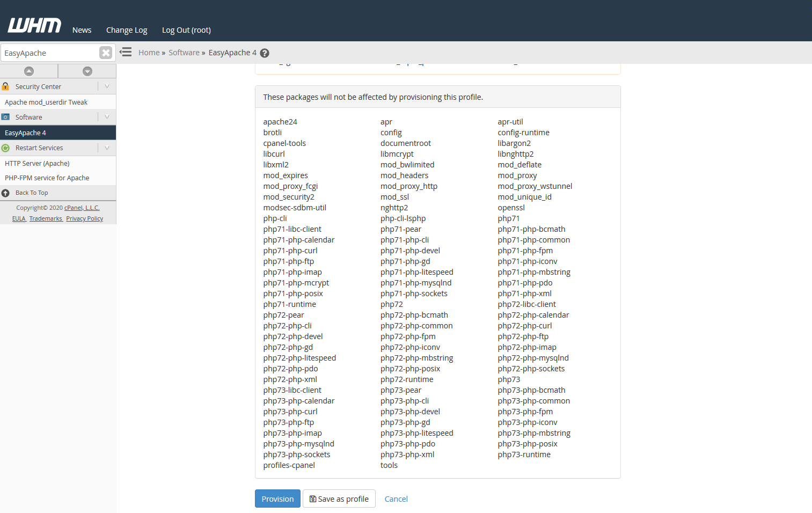This screenshot has height=513, width=812.
Task: Collapse the Restart Services section chevron
Action: pos(107,148)
